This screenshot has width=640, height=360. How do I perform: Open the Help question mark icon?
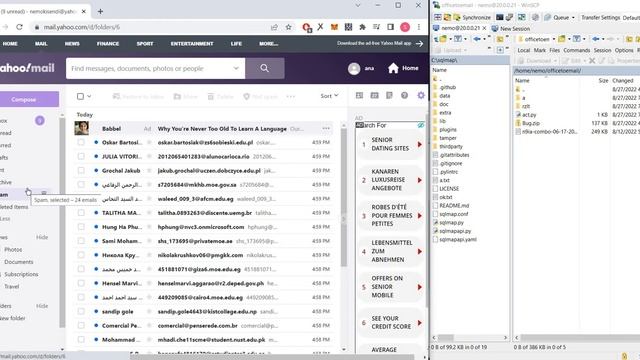pos(404,95)
